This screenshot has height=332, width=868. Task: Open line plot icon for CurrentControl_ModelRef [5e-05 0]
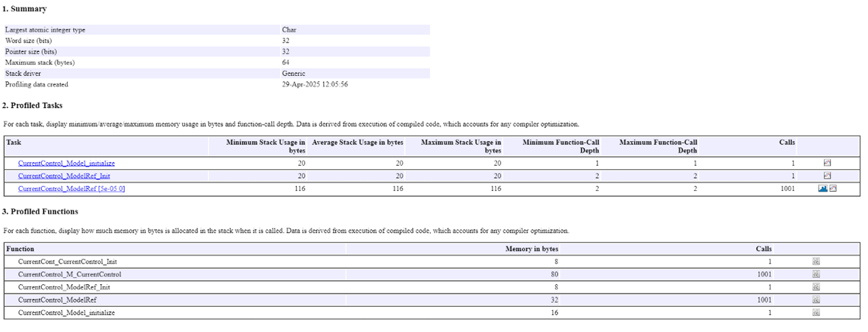coord(833,189)
